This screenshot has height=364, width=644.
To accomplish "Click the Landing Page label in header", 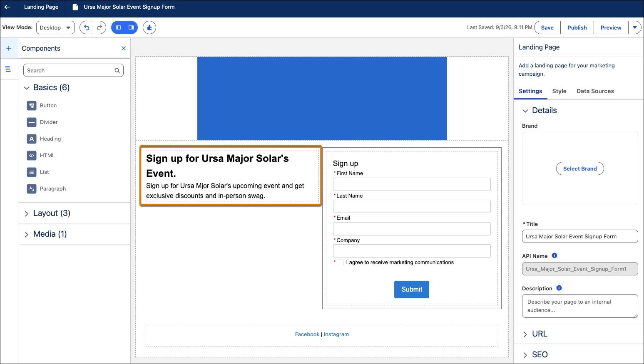I will pyautogui.click(x=41, y=7).
